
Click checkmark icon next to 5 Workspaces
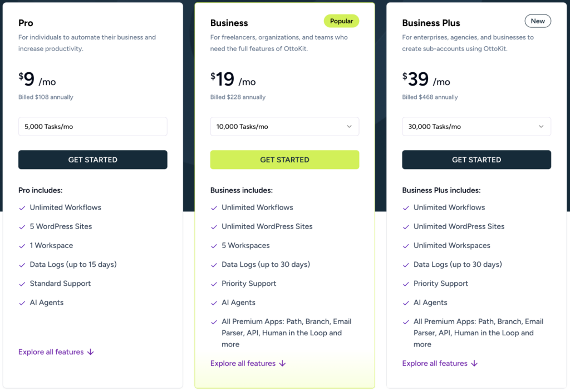point(214,246)
